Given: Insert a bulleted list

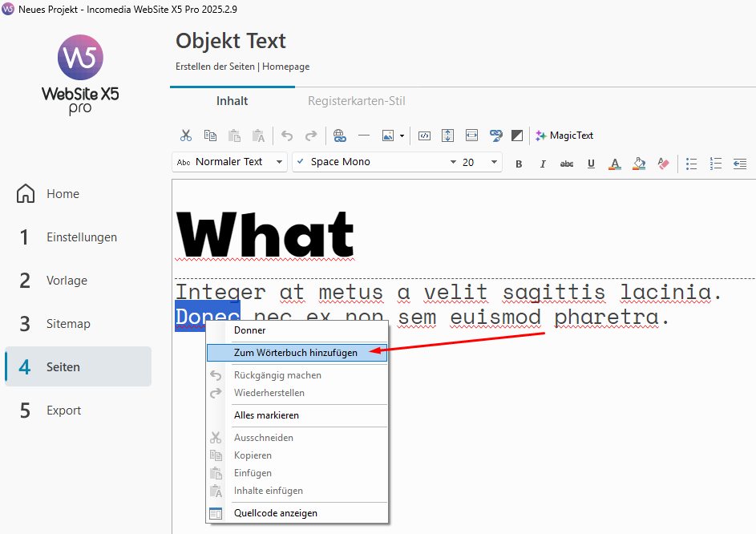Looking at the screenshot, I should point(691,163).
